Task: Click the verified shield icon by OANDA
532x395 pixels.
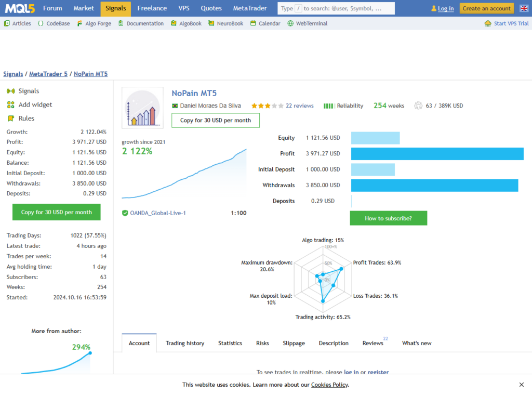Action: click(125, 213)
